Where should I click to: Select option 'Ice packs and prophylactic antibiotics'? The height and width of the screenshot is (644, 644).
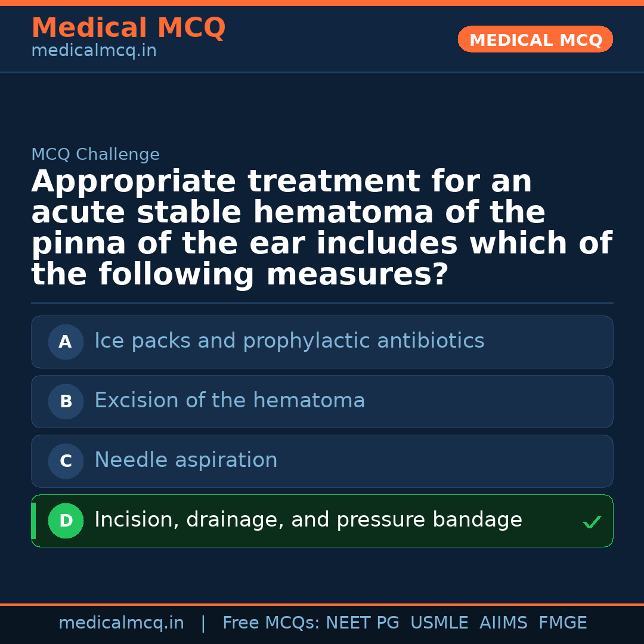(289, 342)
